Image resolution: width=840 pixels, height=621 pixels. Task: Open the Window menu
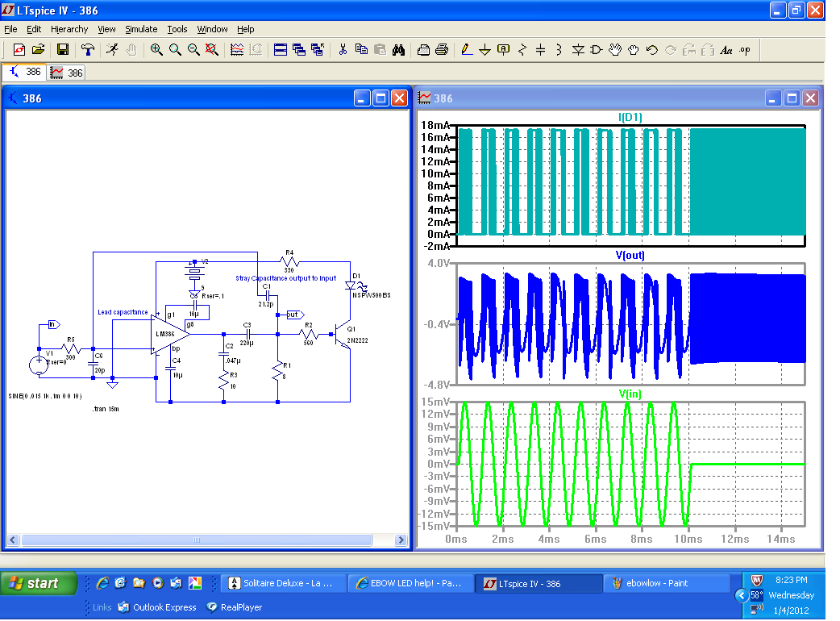212,29
